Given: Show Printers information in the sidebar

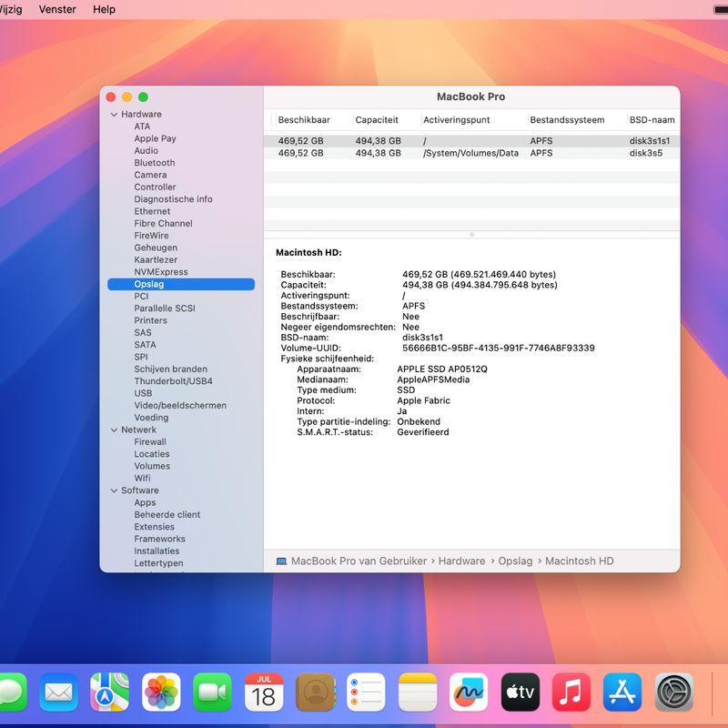Looking at the screenshot, I should tap(150, 320).
